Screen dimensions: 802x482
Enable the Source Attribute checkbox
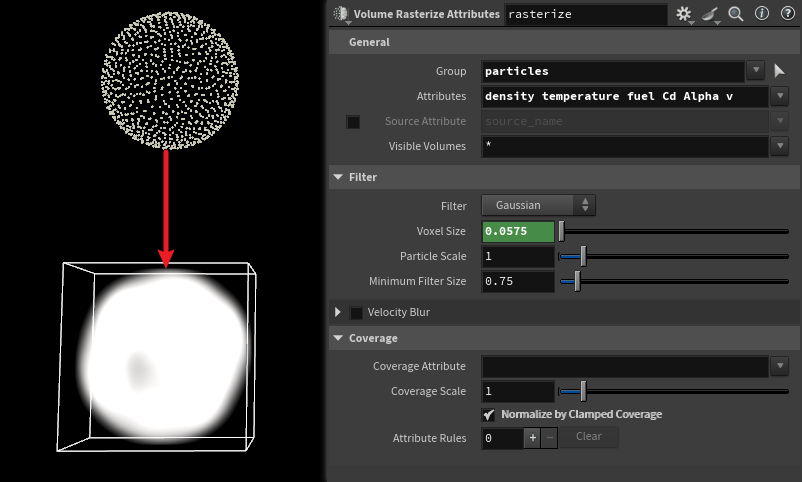point(353,122)
